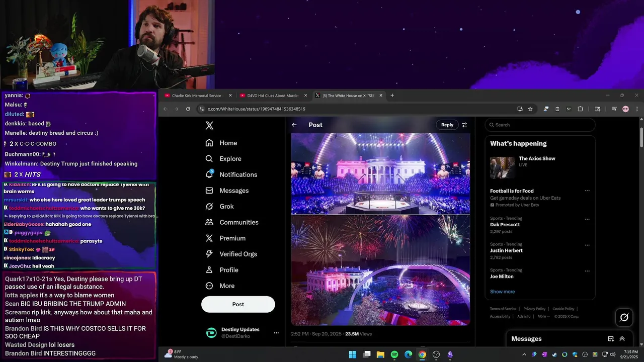Open Explore in X sidebar
644x362 pixels.
click(x=223, y=158)
